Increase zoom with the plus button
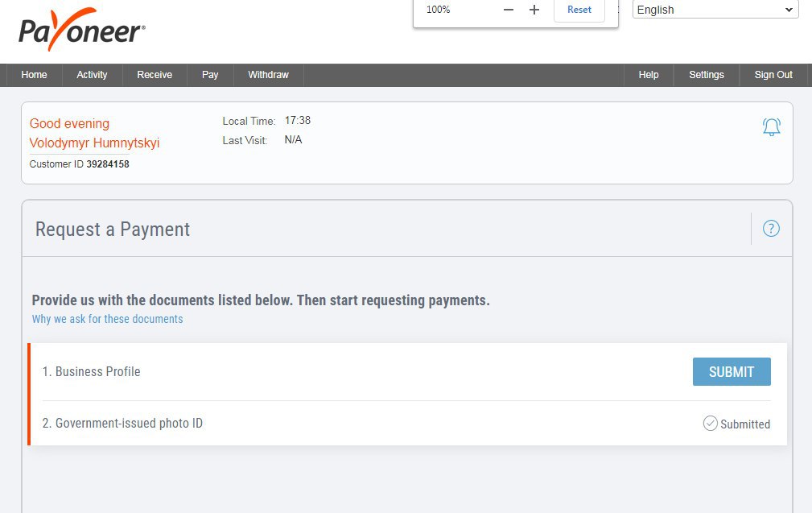 tap(534, 10)
